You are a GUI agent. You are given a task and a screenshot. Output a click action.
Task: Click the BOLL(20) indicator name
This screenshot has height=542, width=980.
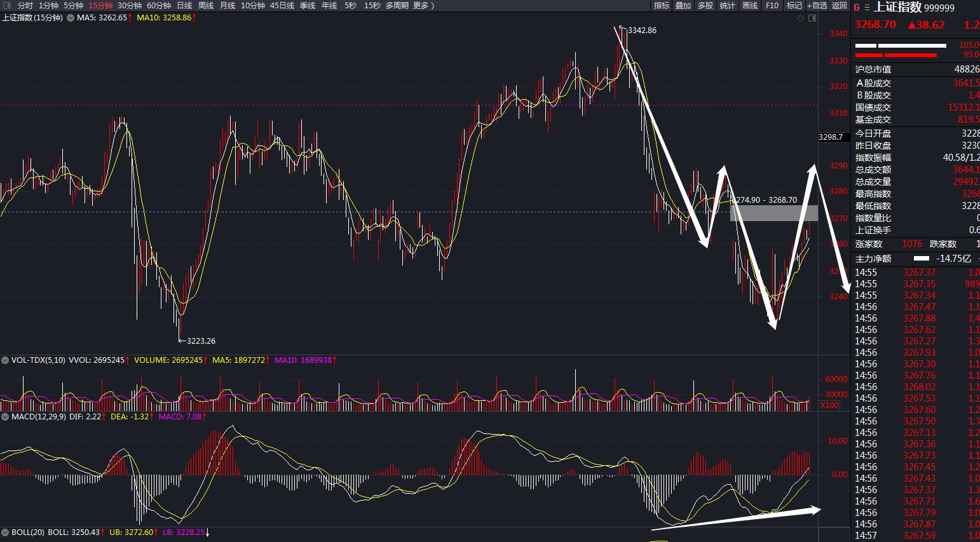tap(28, 532)
